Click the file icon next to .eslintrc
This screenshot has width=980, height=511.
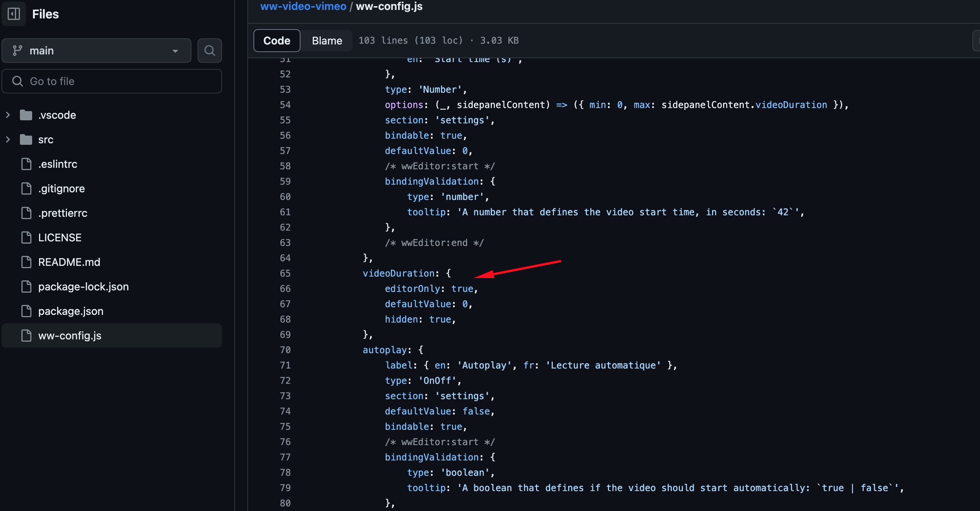click(x=26, y=164)
